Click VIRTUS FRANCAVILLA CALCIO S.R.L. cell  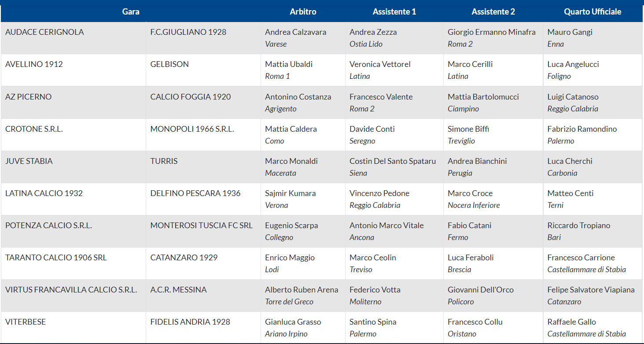[x=71, y=290]
